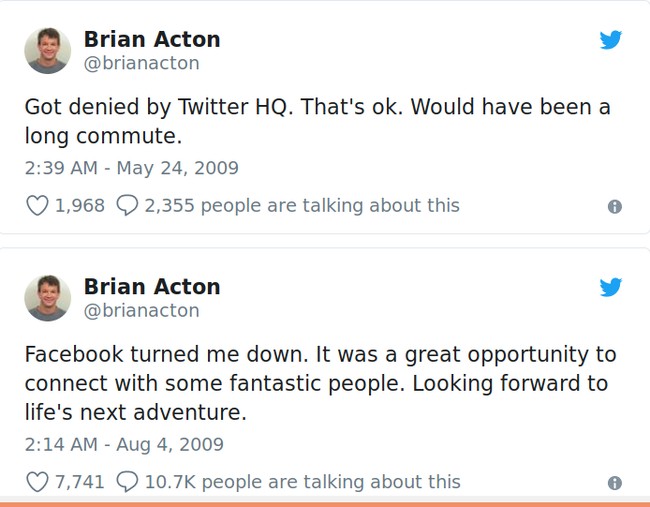Like the Twitter HQ tweet with the heart icon
This screenshot has width=650, height=507.
(37, 206)
